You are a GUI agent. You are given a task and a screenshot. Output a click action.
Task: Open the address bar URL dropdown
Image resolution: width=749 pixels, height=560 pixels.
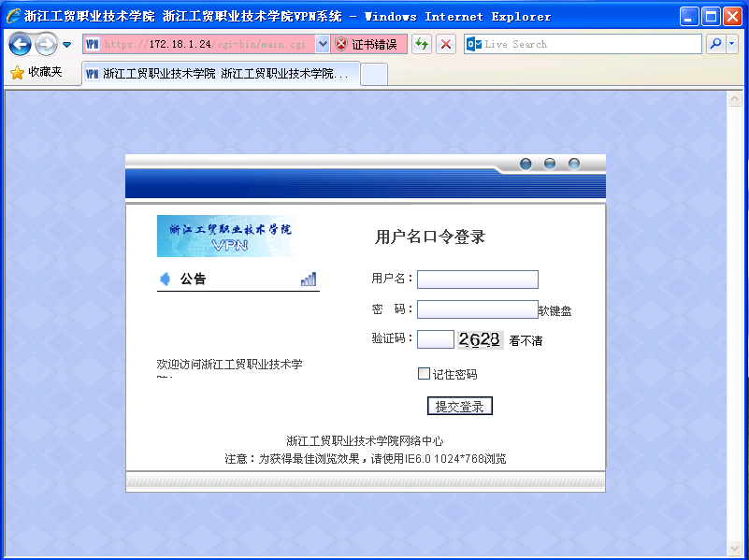click(x=323, y=44)
